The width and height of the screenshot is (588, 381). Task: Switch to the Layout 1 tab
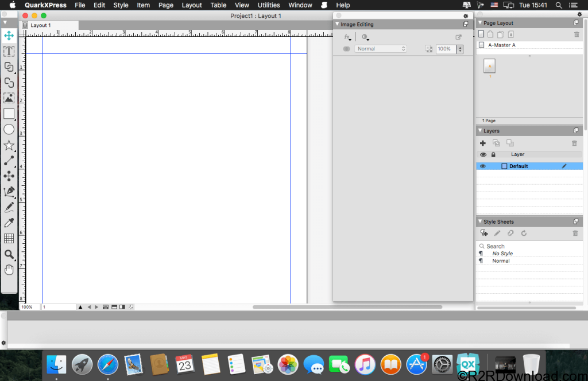tap(49, 25)
